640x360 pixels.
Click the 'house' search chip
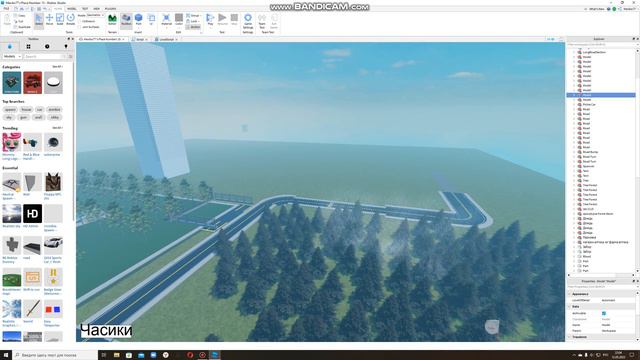pos(26,109)
